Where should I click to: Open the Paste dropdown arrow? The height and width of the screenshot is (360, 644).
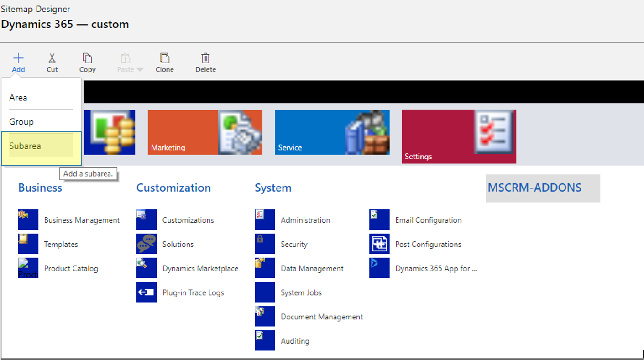tap(140, 70)
